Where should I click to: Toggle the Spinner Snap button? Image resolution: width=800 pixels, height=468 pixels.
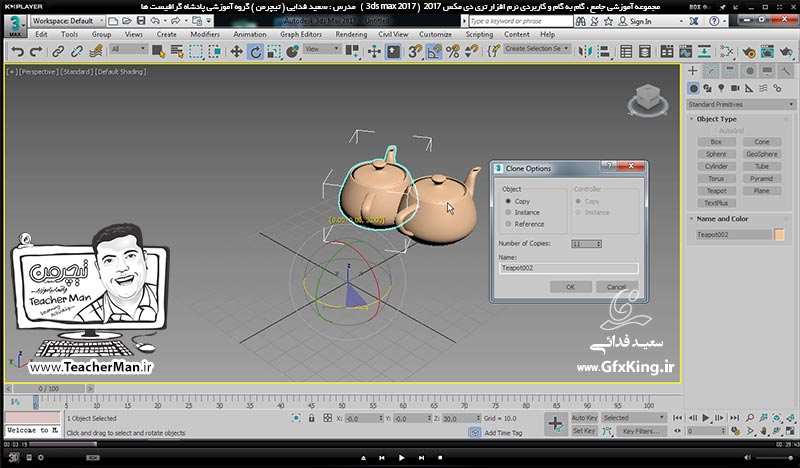coord(472,52)
